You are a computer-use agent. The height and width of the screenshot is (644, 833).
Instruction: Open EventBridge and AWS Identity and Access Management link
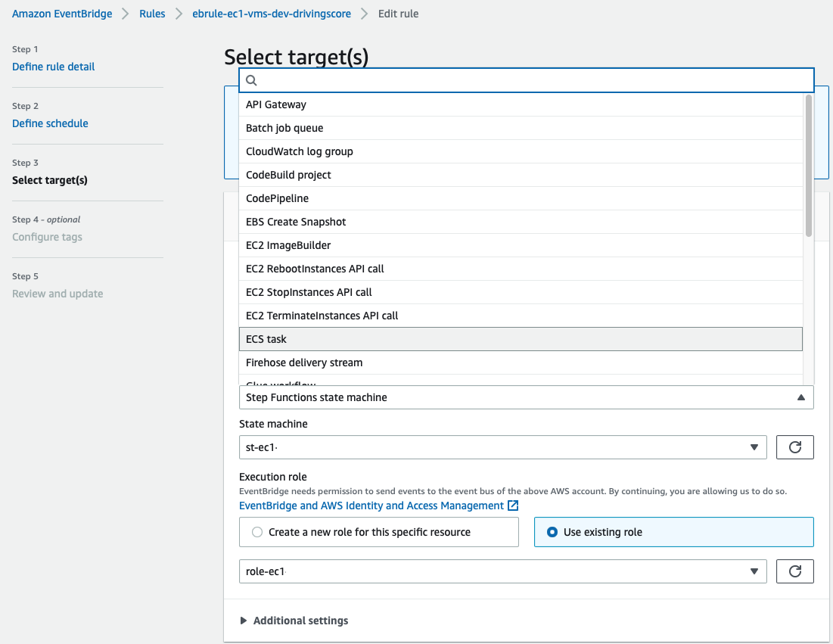tap(371, 506)
